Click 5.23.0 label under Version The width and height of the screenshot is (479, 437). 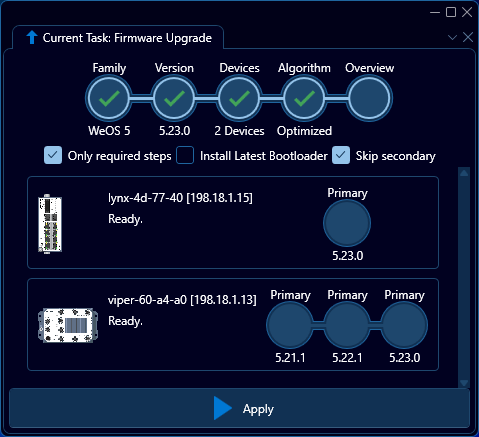[x=174, y=131]
